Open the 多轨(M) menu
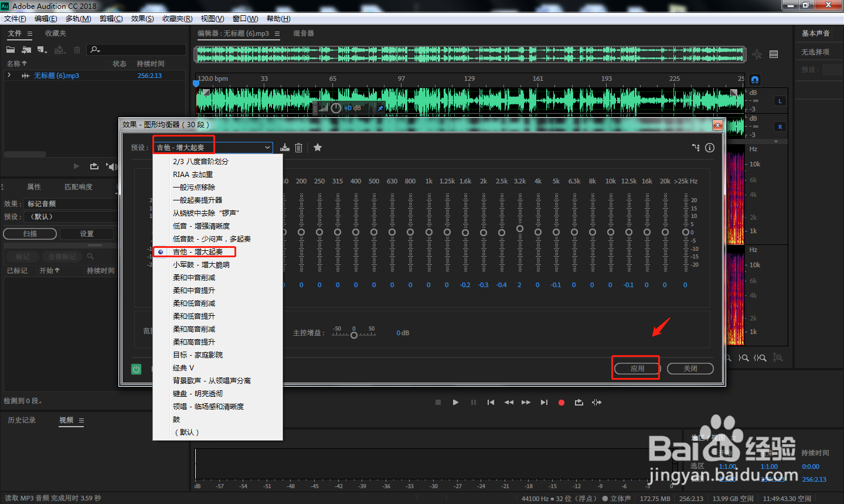Viewport: 844px width, 504px height. [x=79, y=19]
